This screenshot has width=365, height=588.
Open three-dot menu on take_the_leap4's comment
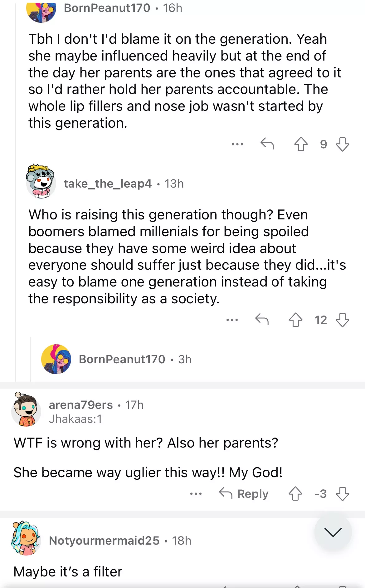point(232,320)
